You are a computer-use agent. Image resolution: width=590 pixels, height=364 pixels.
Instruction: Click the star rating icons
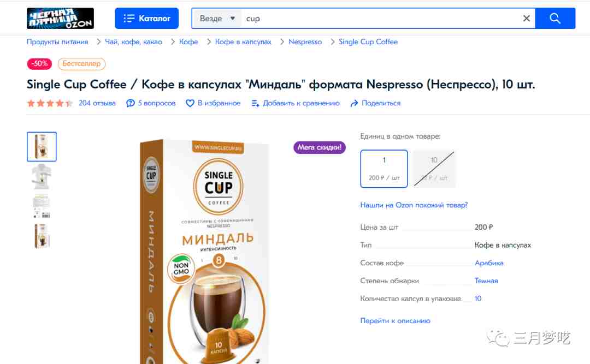(x=50, y=103)
